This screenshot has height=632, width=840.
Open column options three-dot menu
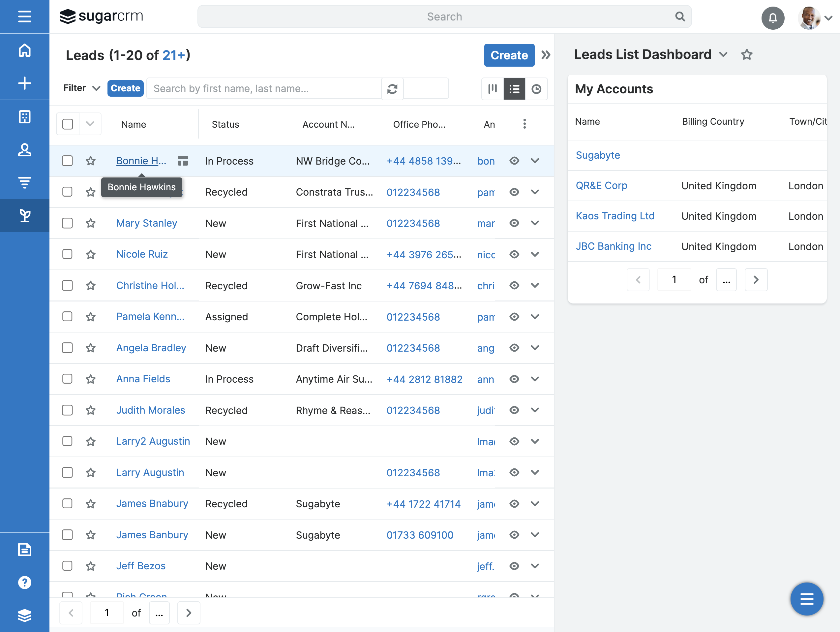(525, 124)
